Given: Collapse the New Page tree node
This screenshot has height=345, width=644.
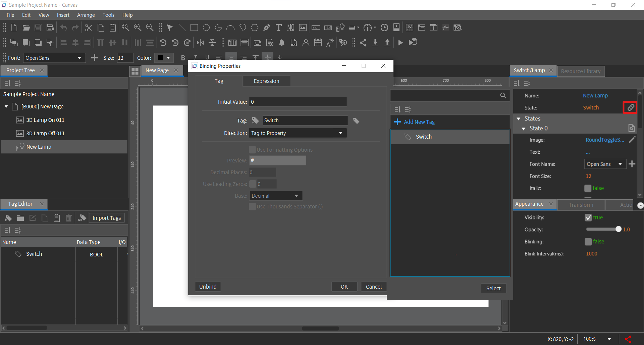Looking at the screenshot, I should point(6,106).
